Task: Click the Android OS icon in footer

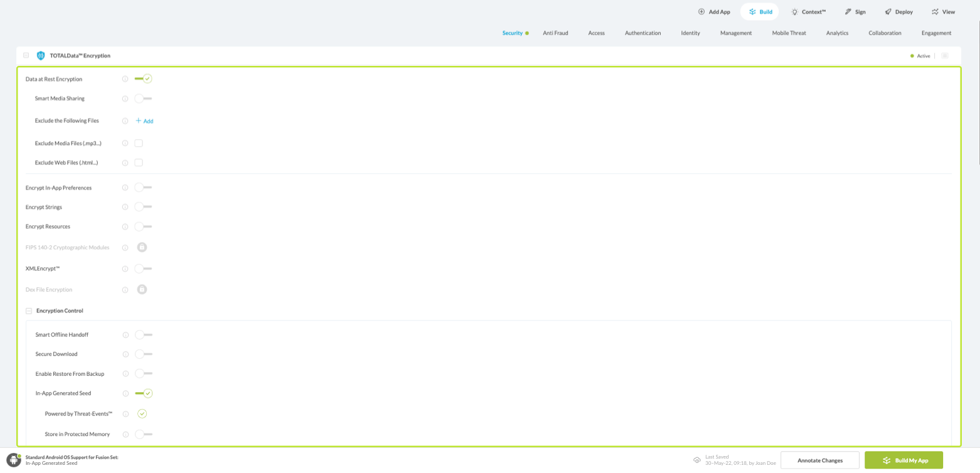Action: tap(14, 460)
